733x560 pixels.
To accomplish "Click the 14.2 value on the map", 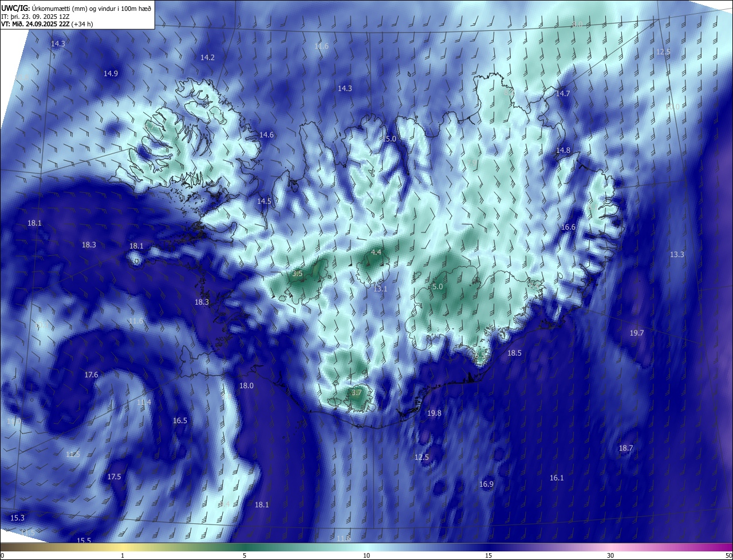I will [x=207, y=58].
